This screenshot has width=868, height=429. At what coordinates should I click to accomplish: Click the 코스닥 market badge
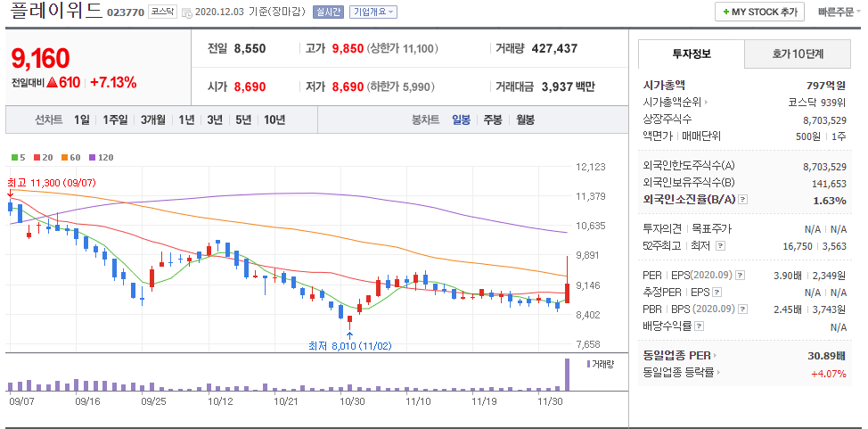(x=163, y=12)
